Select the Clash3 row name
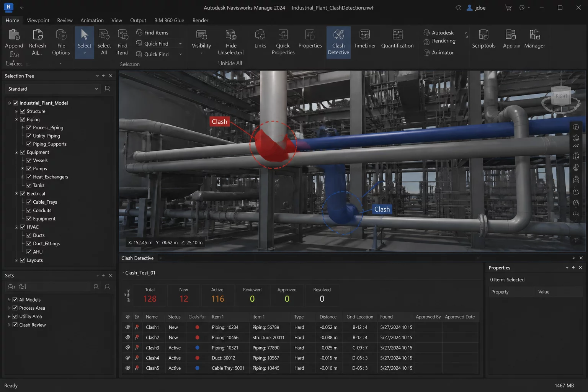 point(152,348)
